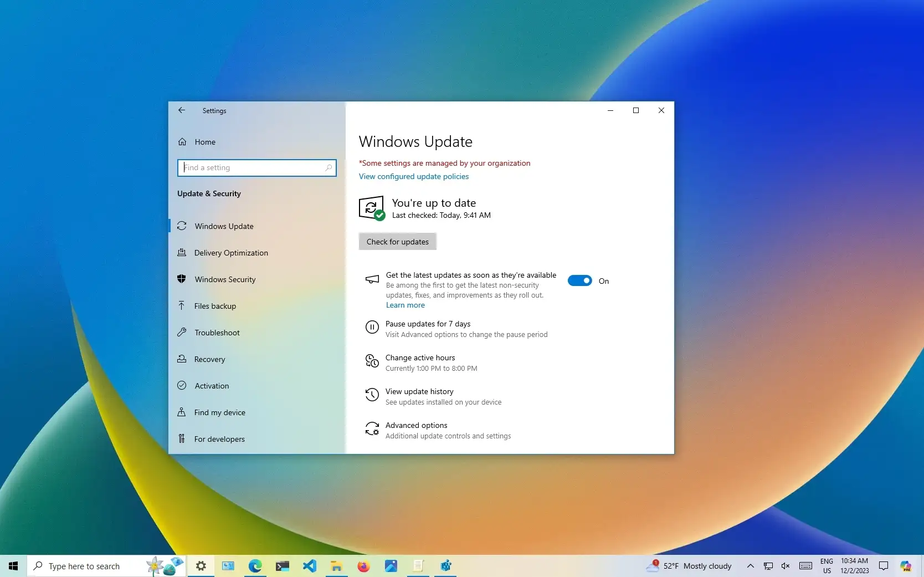Click the Advanced options gear-sync icon
Viewport: 924px width, 577px height.
[372, 429]
